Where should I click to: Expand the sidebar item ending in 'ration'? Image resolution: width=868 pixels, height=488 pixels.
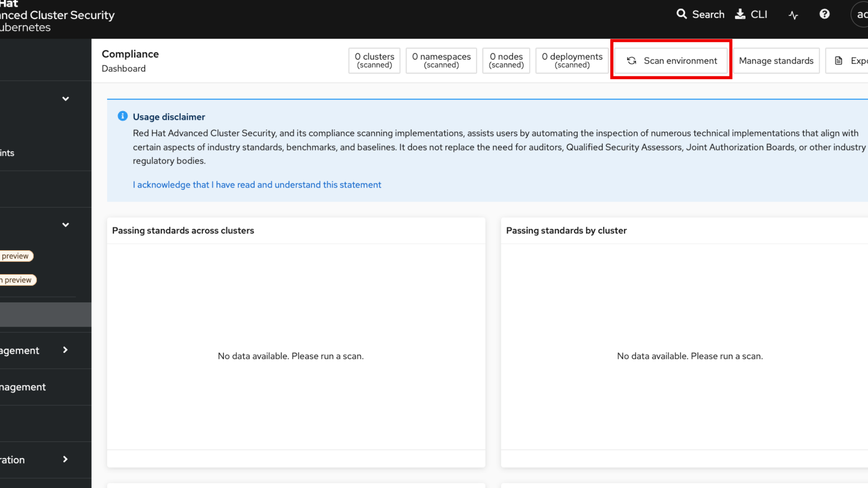[45, 460]
